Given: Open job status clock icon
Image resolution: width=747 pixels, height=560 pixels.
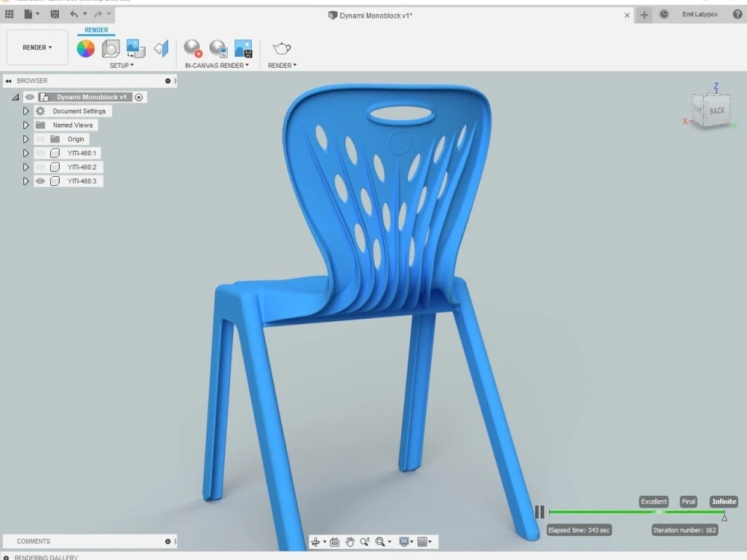Looking at the screenshot, I should tap(663, 14).
